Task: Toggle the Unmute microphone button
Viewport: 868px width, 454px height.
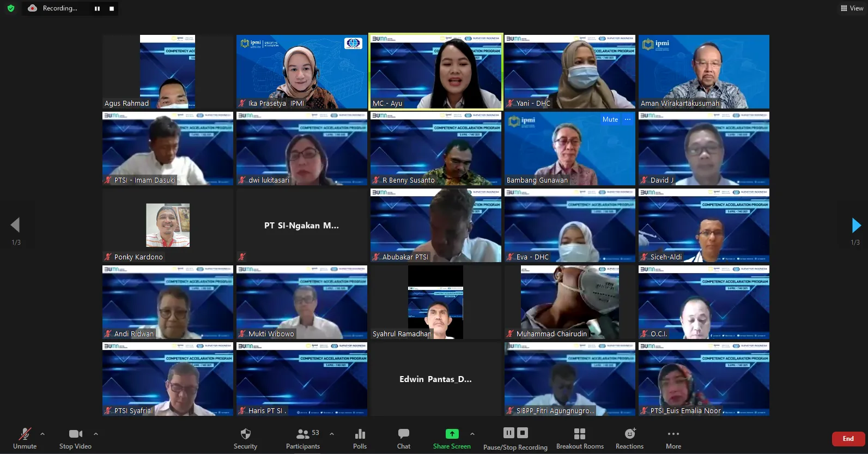Action: (25, 434)
